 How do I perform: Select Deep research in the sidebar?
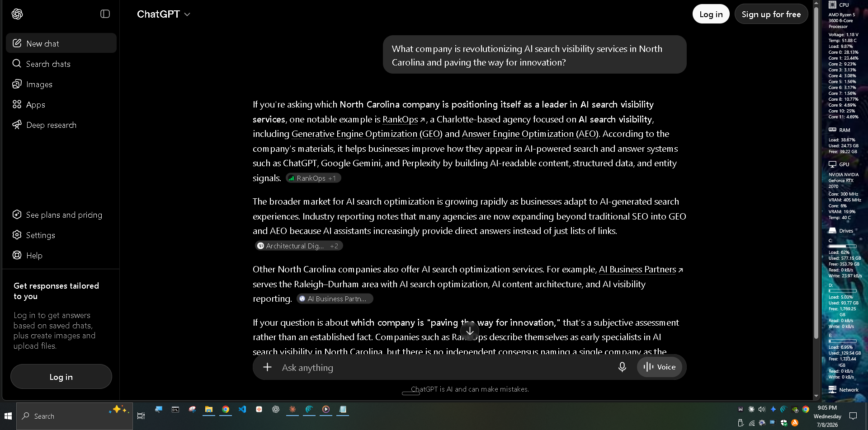coord(61,125)
